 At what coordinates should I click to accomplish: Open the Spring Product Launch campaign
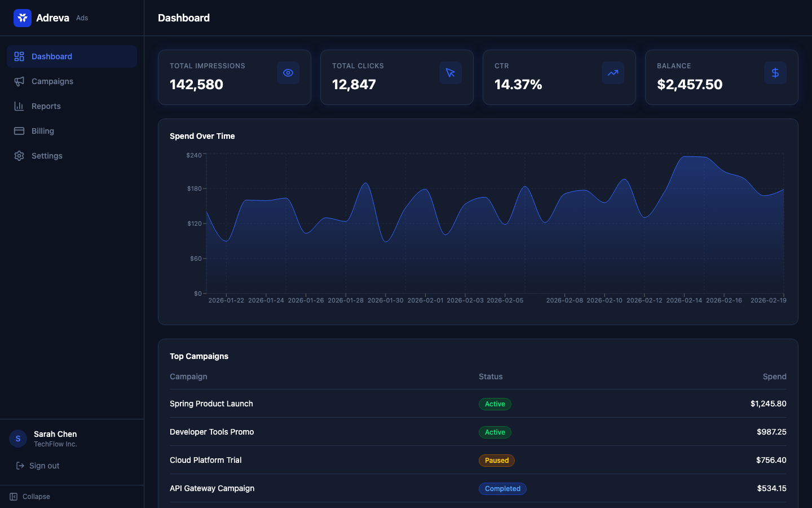(x=211, y=404)
